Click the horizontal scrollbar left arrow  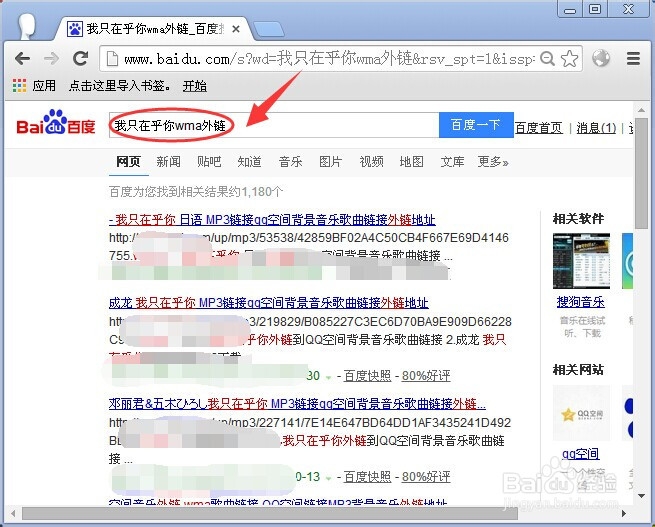(x=13, y=514)
